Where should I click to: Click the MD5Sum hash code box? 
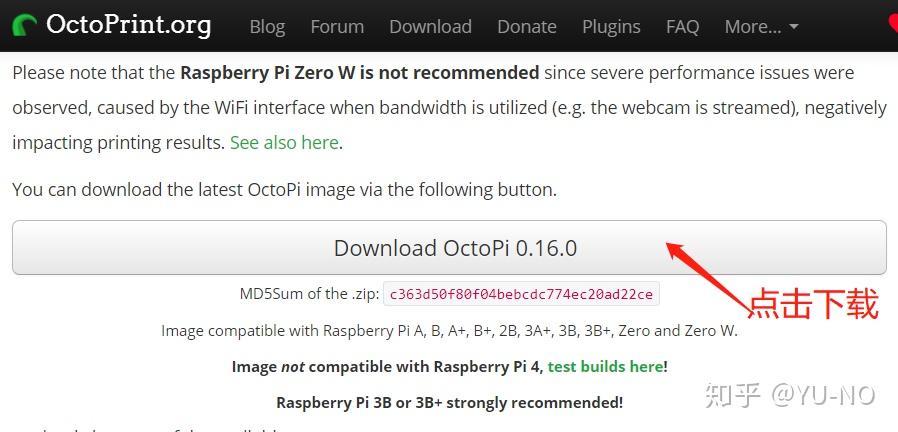[x=521, y=294]
